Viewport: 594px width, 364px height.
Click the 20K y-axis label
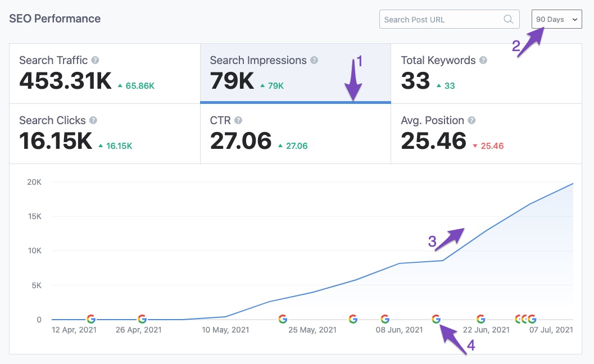click(34, 182)
